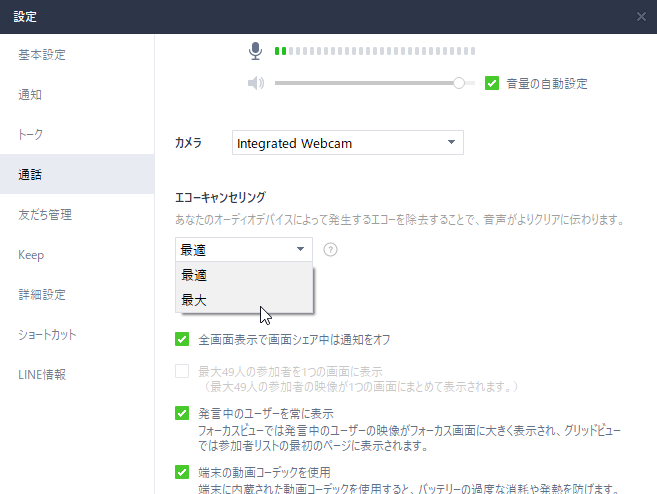Toggle 端末の動画コーデックを使用 checkbox
Image resolution: width=657 pixels, height=494 pixels.
coord(182,472)
